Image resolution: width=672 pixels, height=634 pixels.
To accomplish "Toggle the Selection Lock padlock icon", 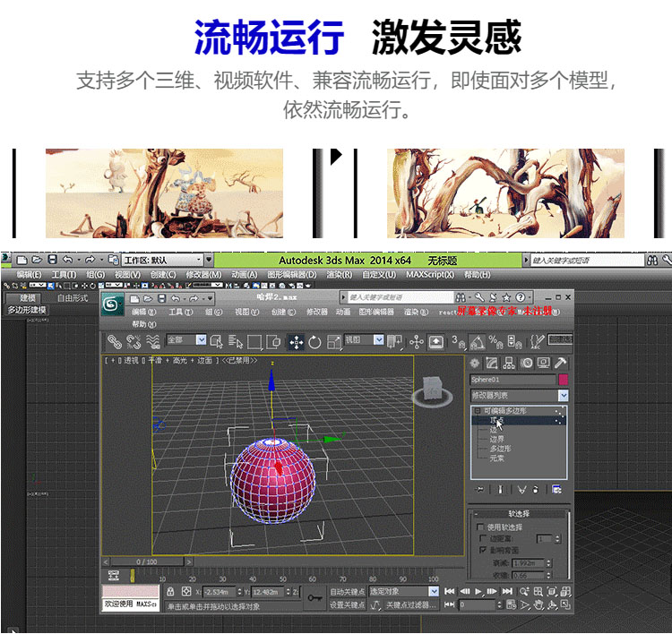I will tap(170, 592).
